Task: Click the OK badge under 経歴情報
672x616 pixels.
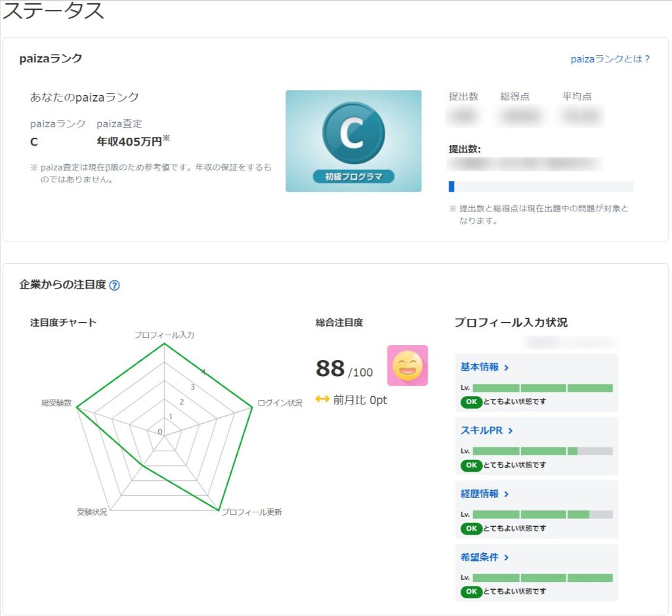Action: [x=471, y=528]
